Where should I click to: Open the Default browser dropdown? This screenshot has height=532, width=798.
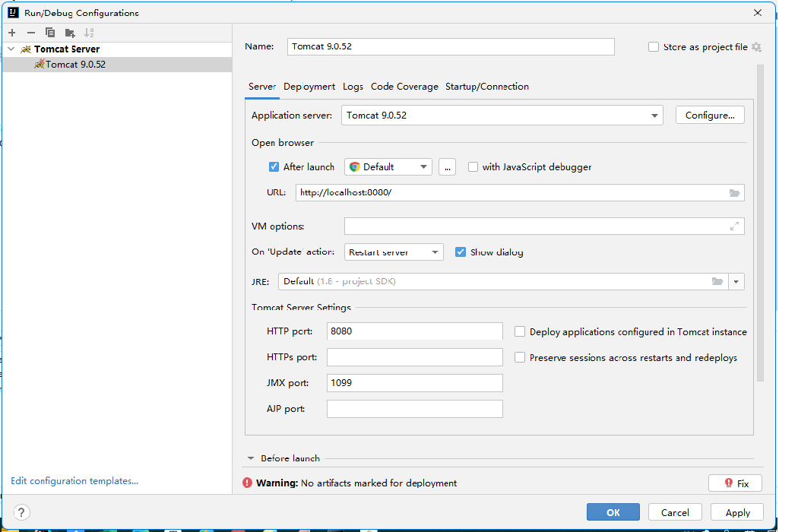click(x=388, y=167)
